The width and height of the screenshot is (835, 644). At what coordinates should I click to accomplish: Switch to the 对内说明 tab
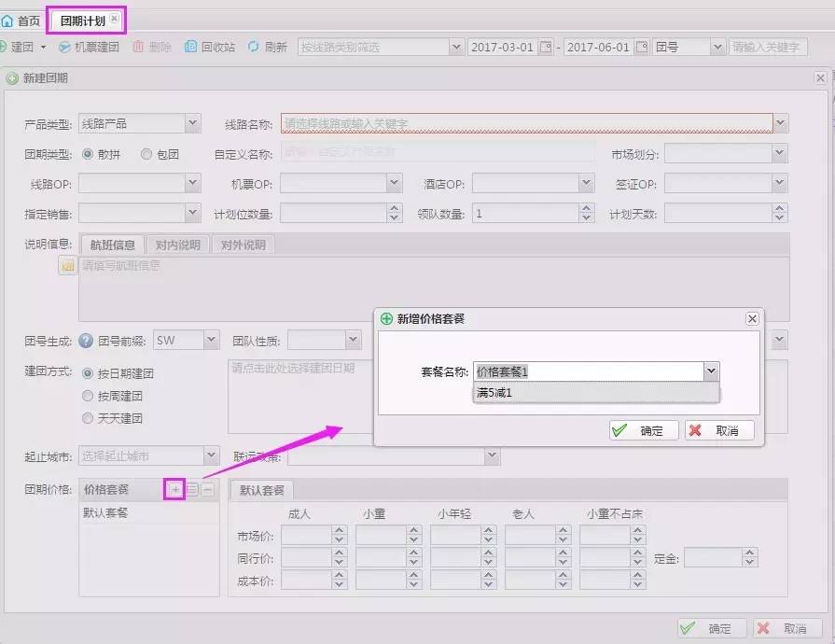[x=177, y=245]
